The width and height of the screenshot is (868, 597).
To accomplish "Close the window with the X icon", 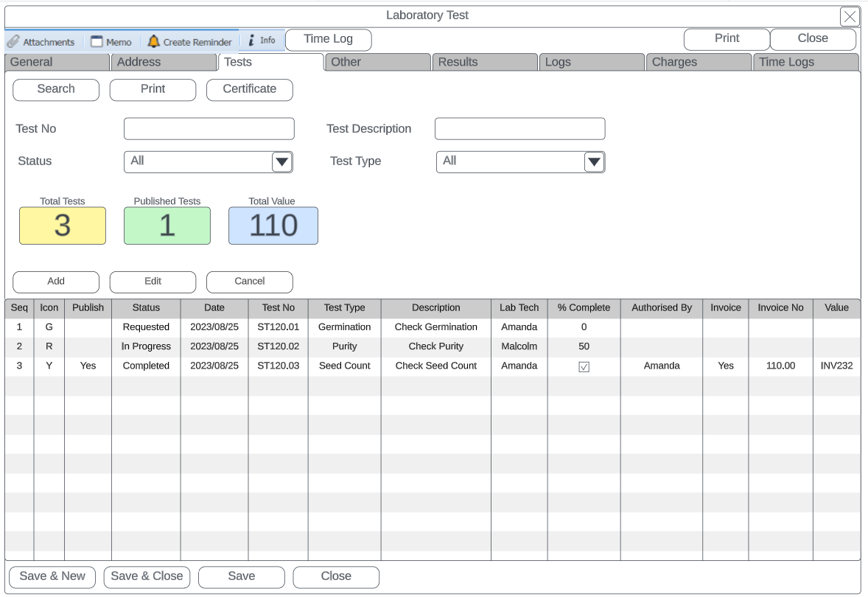I will click(850, 16).
